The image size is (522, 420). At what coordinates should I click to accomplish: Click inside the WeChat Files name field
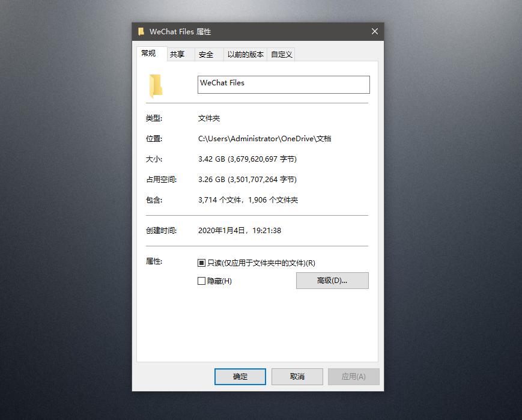pyautogui.click(x=284, y=84)
